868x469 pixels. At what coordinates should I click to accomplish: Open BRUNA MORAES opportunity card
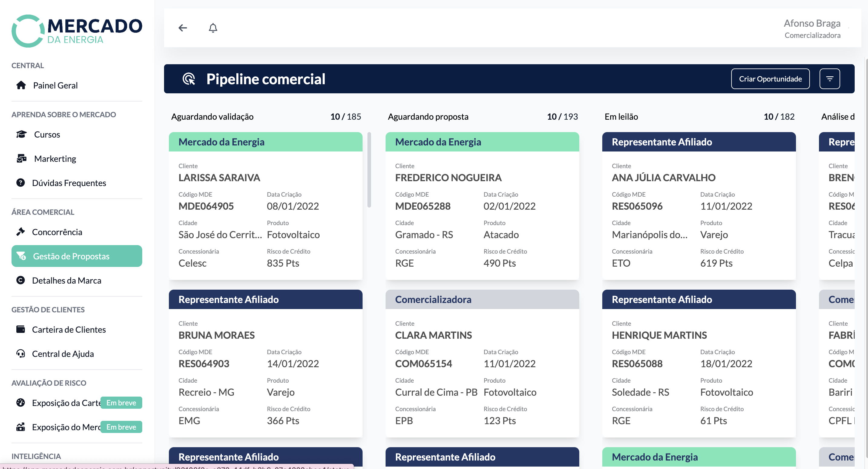pos(265,363)
